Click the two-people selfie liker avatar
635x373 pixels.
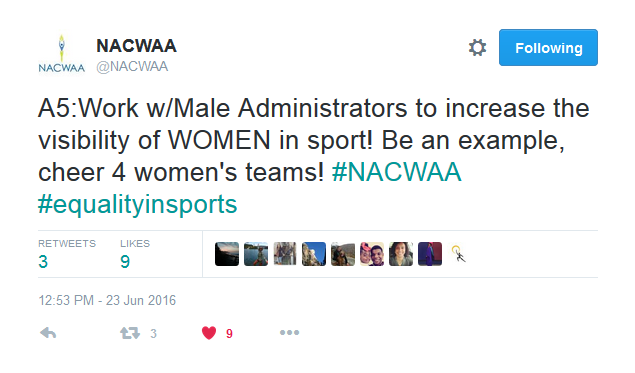(x=372, y=254)
